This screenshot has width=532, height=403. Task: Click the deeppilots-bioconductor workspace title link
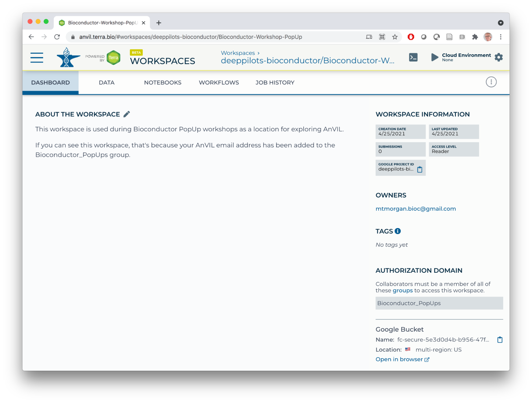point(307,61)
